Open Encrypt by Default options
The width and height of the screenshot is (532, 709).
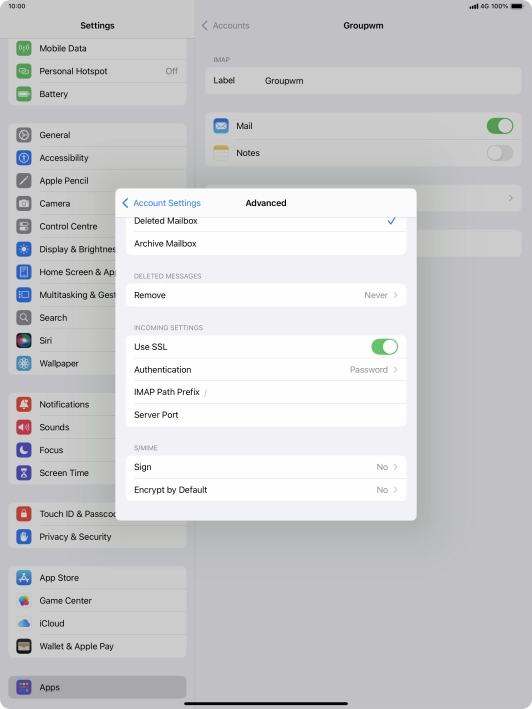pos(266,490)
